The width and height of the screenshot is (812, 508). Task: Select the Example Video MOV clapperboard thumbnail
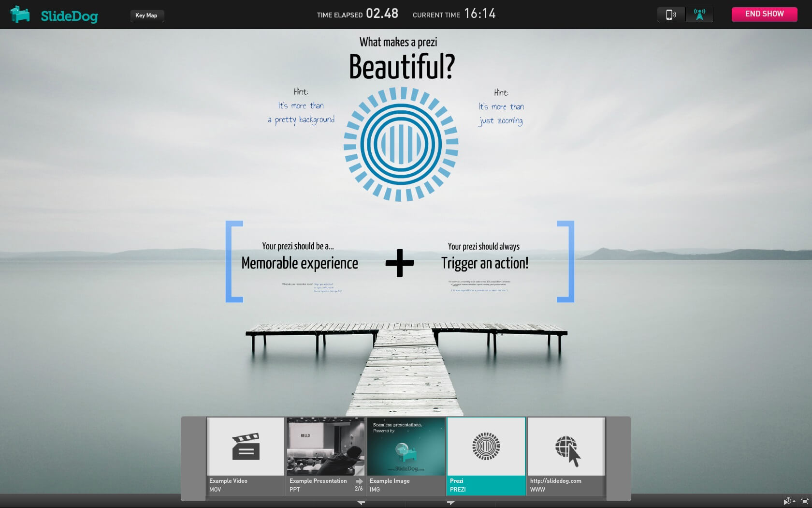click(x=245, y=446)
